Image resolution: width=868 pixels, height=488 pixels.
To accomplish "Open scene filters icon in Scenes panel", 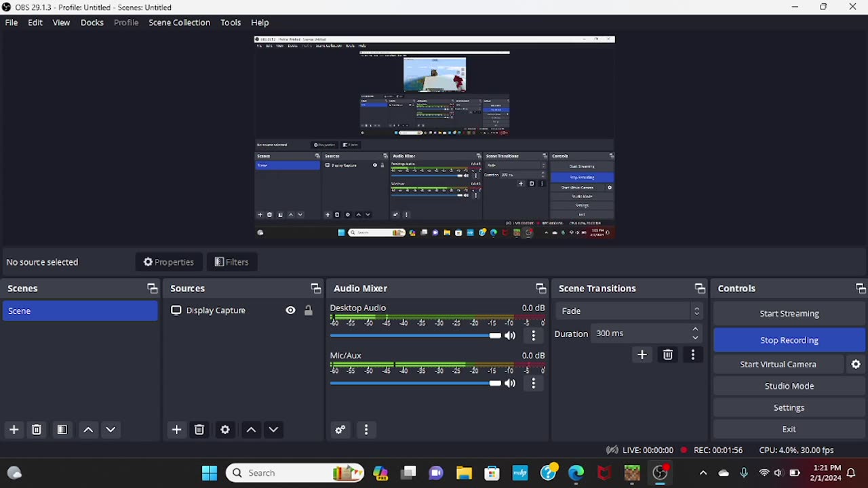I will 62,430.
